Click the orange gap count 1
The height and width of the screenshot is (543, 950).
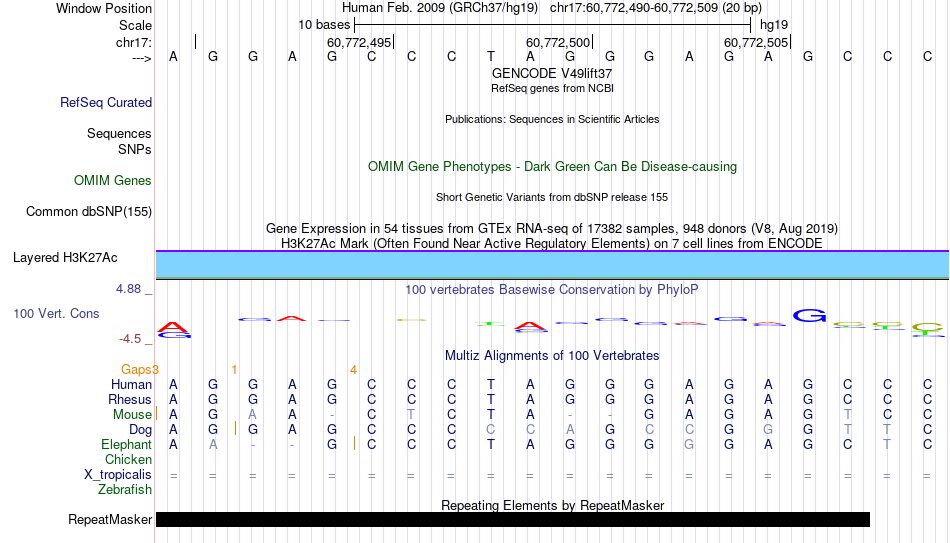click(x=234, y=370)
